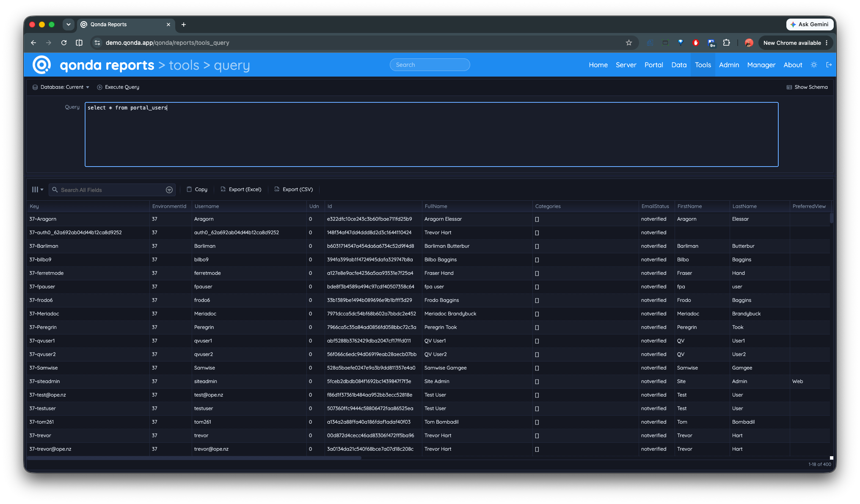Open the Data menu
Screen dimensions: 860x504
pyautogui.click(x=679, y=65)
